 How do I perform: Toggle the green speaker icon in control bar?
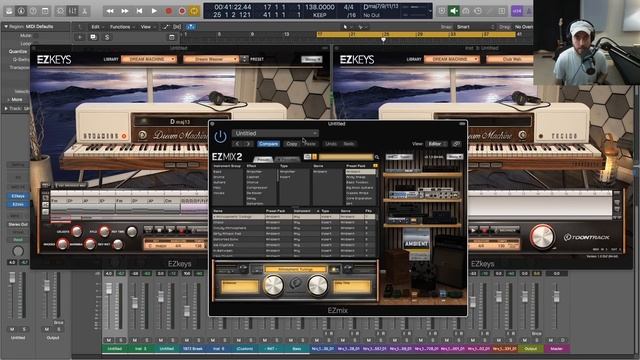coord(453,11)
